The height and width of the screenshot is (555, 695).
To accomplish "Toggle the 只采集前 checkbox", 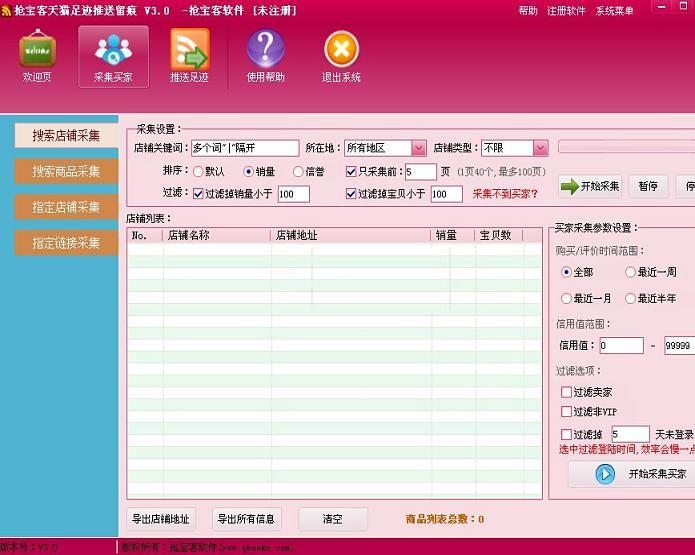I will [351, 172].
